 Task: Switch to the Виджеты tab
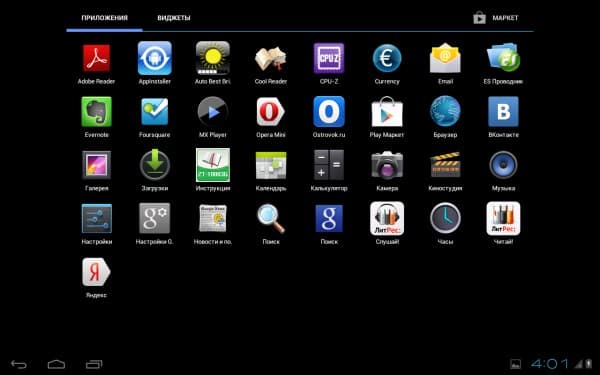174,18
